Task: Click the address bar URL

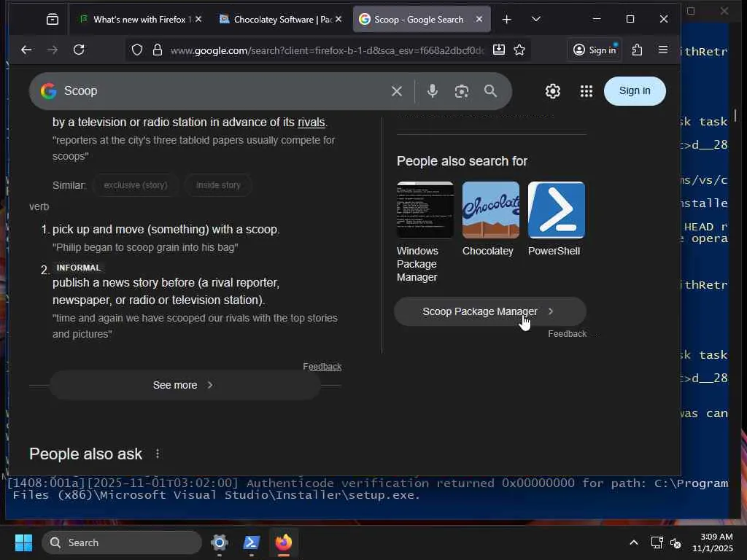Action: (327, 50)
